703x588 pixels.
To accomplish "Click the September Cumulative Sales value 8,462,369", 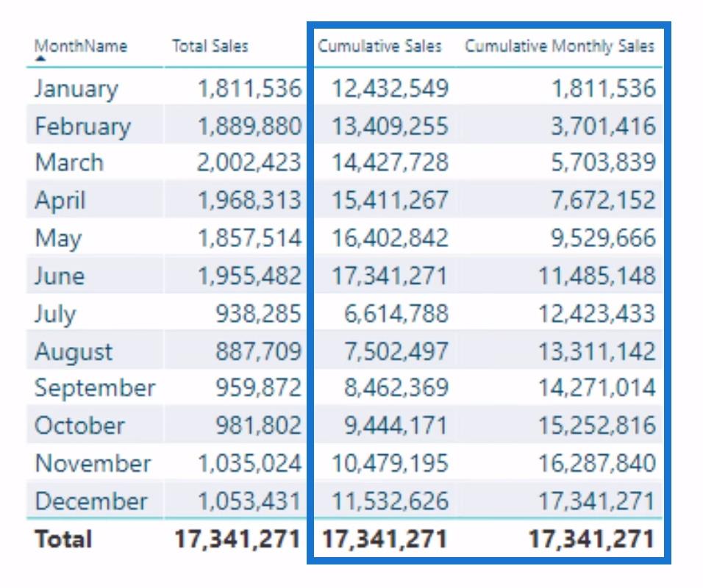I will [x=396, y=387].
